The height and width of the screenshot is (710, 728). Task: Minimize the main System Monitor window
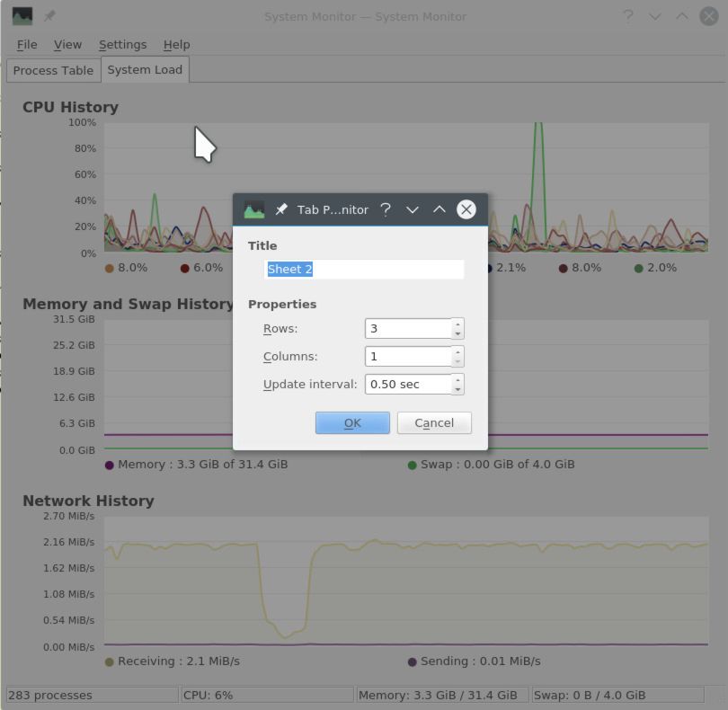[654, 17]
